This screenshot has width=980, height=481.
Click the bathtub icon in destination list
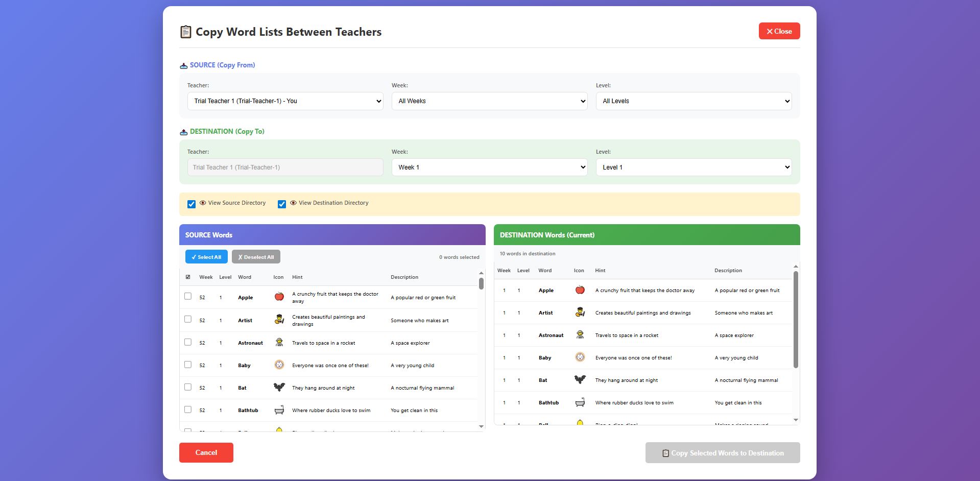(x=580, y=402)
